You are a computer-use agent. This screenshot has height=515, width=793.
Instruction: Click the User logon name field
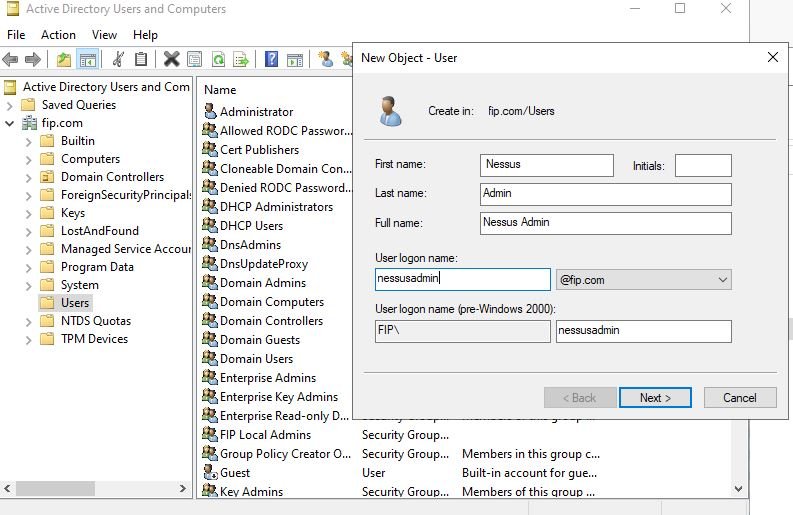(463, 279)
